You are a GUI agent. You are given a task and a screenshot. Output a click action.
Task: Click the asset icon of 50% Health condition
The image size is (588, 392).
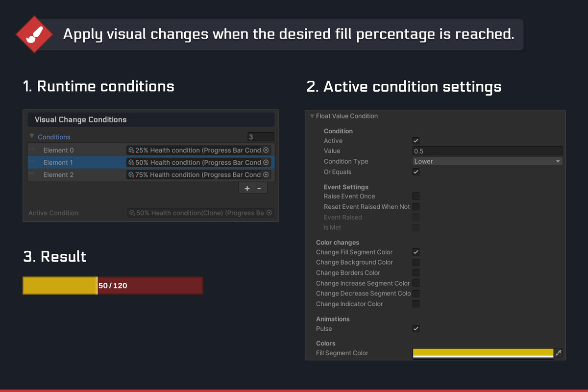131,162
